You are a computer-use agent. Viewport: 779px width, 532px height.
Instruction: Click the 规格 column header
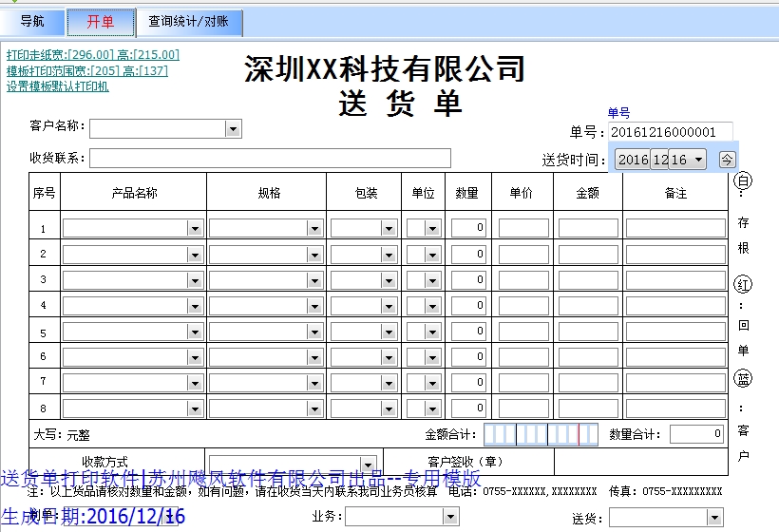[x=269, y=193]
